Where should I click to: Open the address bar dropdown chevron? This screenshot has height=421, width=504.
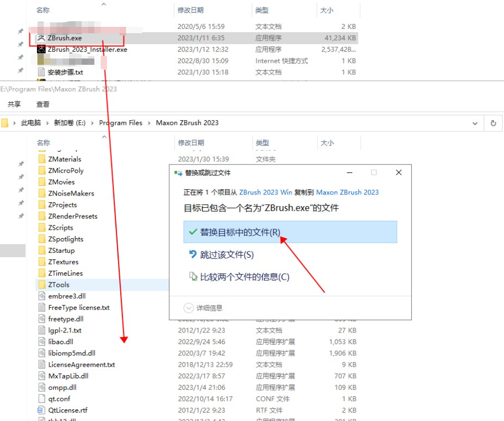(x=475, y=122)
